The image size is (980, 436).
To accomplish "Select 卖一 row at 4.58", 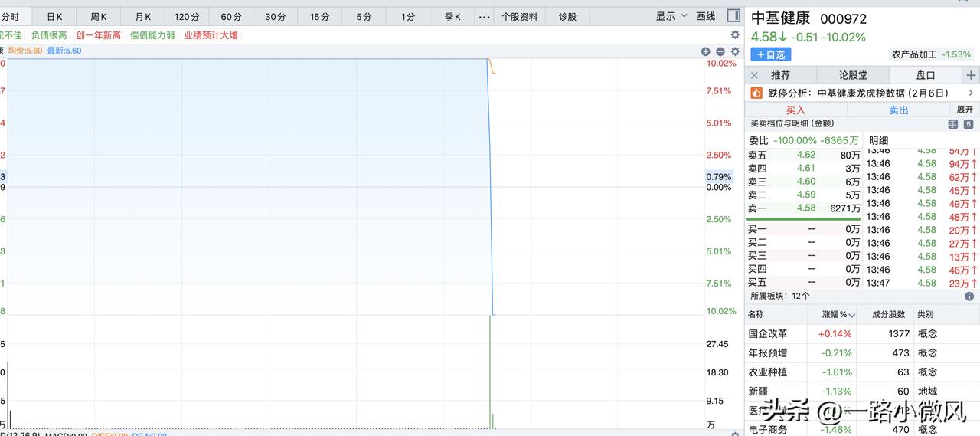I will (x=804, y=208).
